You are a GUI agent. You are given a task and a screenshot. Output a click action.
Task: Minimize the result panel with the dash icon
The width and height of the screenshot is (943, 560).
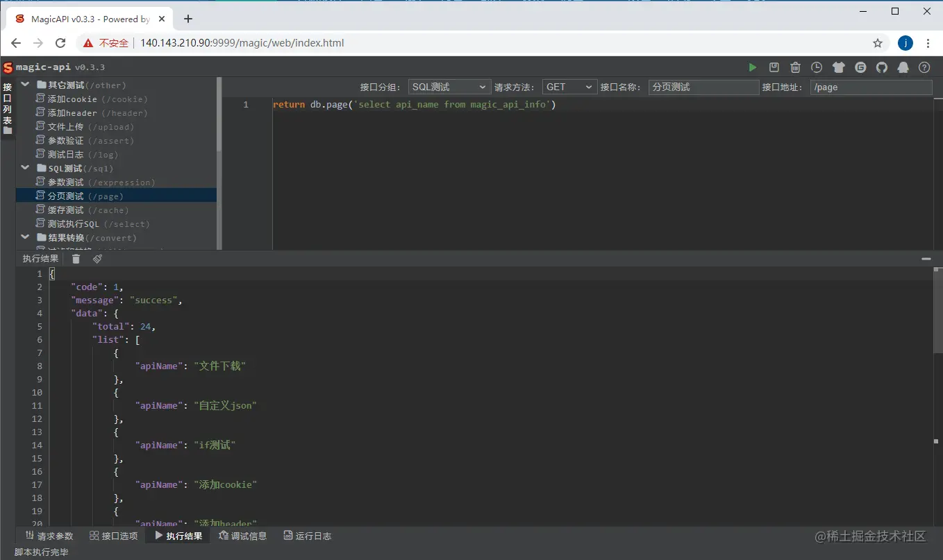[926, 259]
